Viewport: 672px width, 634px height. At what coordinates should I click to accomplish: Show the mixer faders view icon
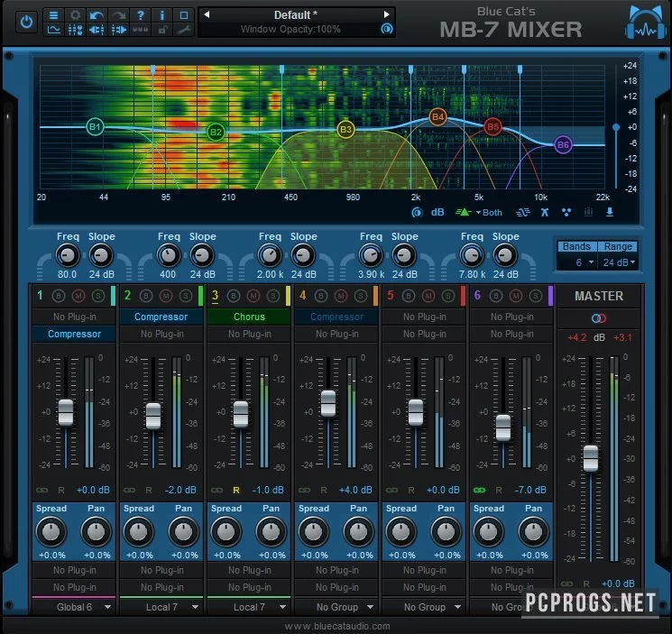coord(76,30)
